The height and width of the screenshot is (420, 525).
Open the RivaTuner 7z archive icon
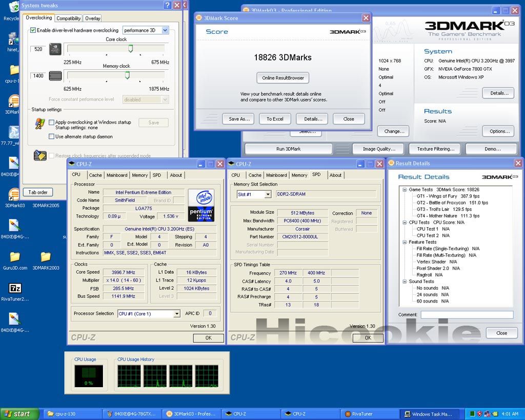(x=15, y=288)
